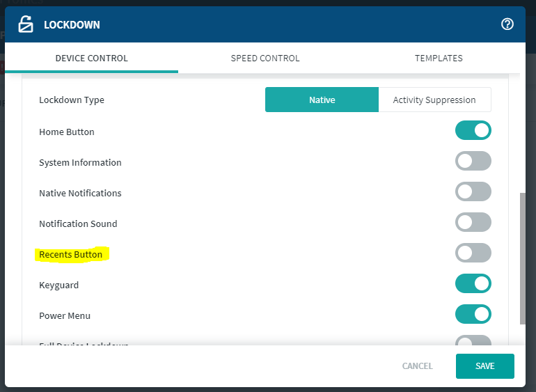Screen dimensions: 536x392
Task: Disable the Home Button toggle
Action: (473, 131)
